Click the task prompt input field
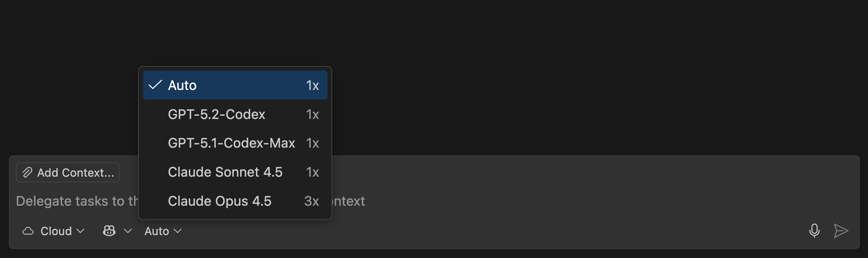Viewport: 868px width, 258px height. coord(538,201)
